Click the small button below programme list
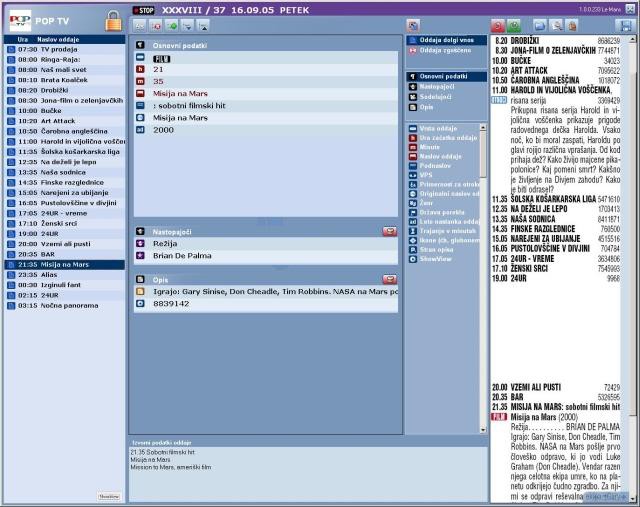640x507 pixels. pos(109,495)
